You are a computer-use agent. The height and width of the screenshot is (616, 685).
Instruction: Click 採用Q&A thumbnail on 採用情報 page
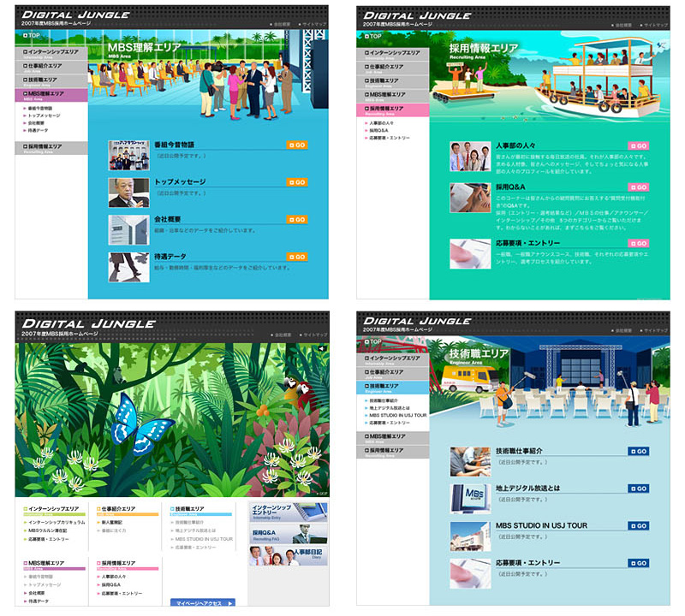(x=470, y=198)
